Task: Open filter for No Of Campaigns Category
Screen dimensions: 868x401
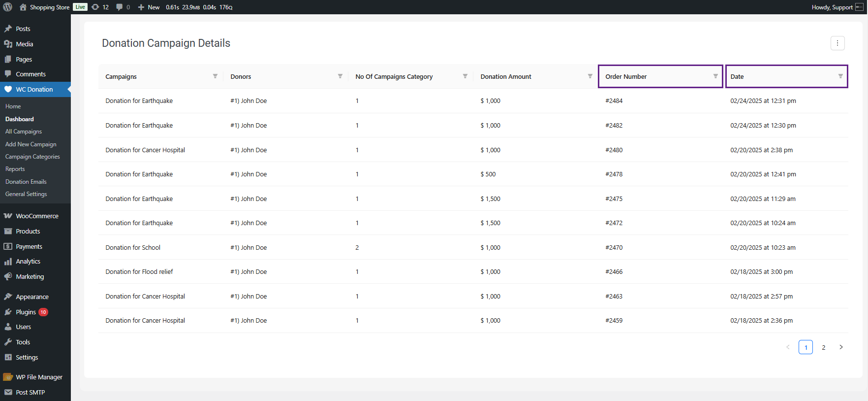Action: pos(465,76)
